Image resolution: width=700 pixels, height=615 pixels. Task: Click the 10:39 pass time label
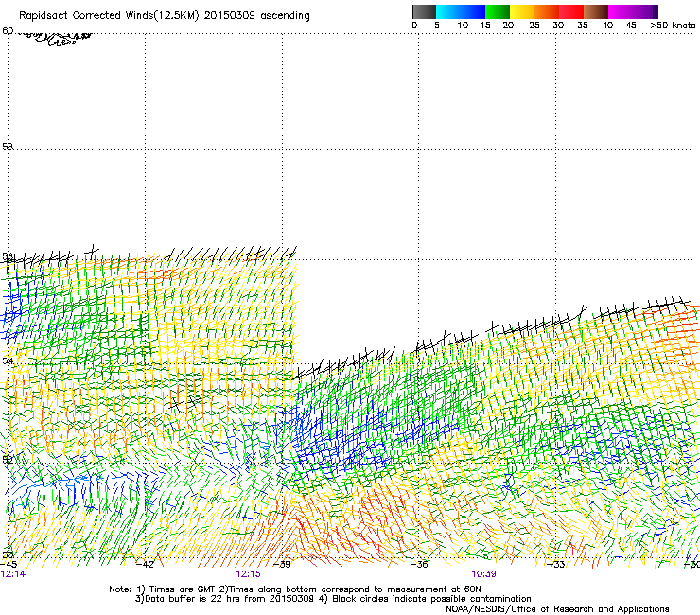click(x=483, y=574)
